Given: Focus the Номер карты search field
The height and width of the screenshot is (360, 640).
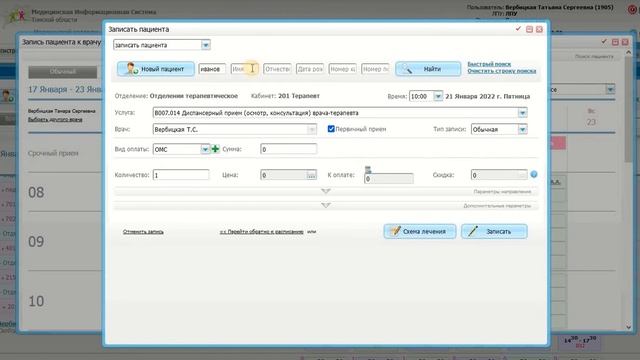Looking at the screenshot, I should [343, 69].
